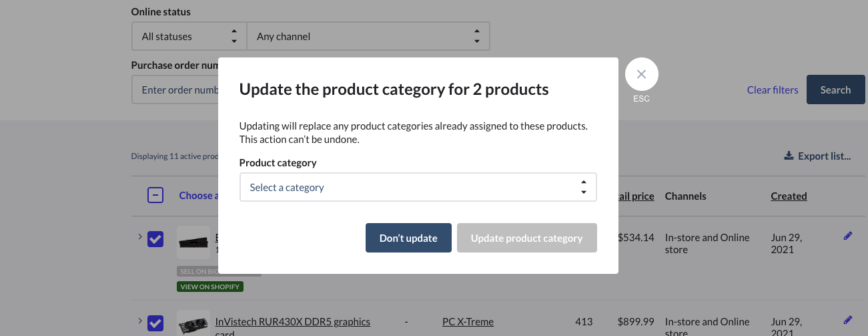
Task: Click InVistech graphics card product thumbnail
Action: coord(193,325)
